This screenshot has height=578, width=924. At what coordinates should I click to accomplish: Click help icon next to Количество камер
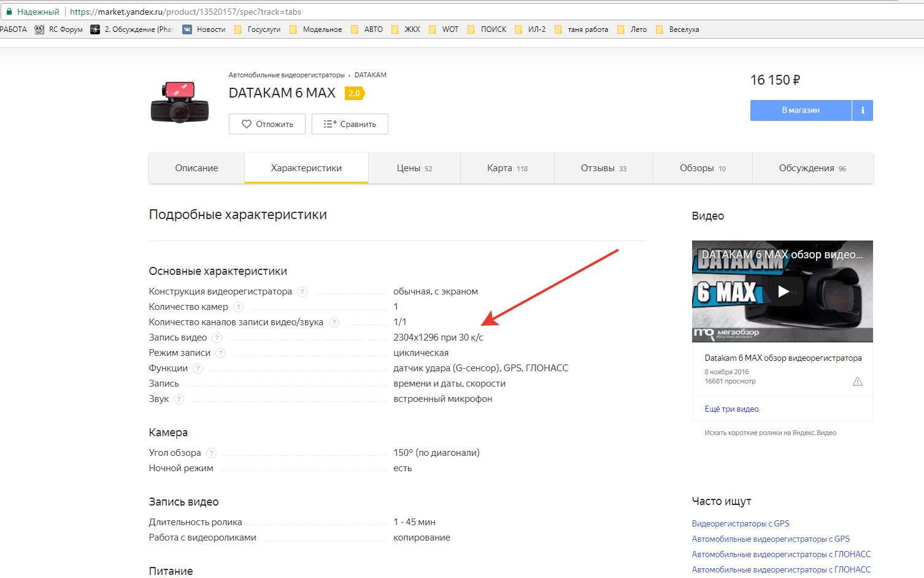[238, 307]
